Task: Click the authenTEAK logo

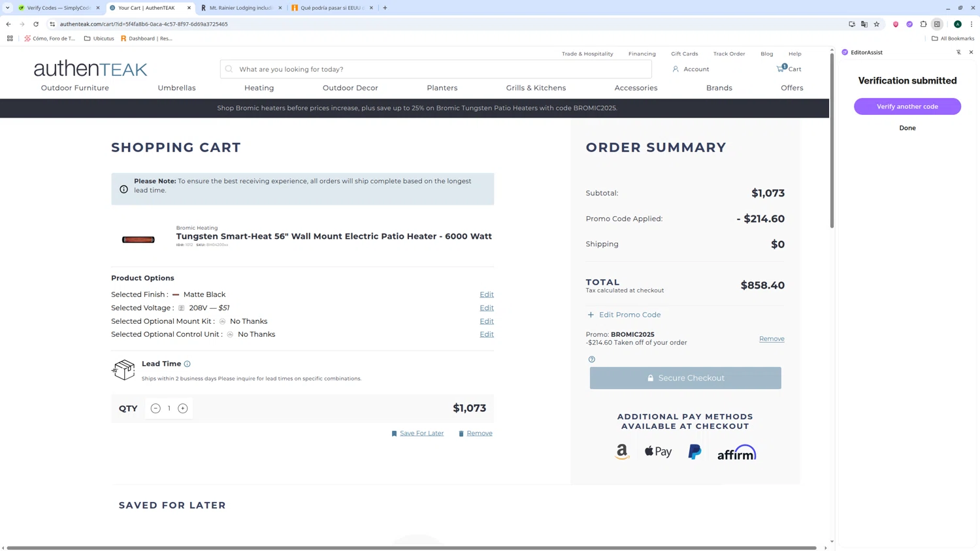Action: pyautogui.click(x=90, y=69)
